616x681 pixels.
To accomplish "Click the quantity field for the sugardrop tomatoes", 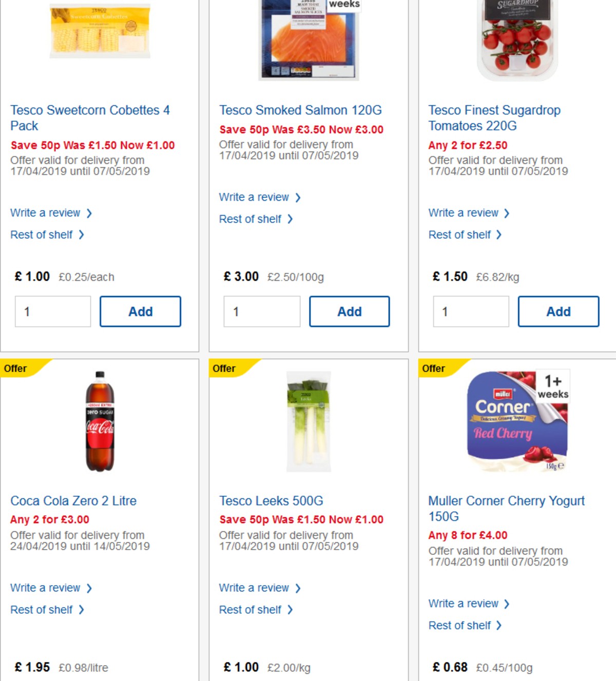I will pyautogui.click(x=471, y=311).
